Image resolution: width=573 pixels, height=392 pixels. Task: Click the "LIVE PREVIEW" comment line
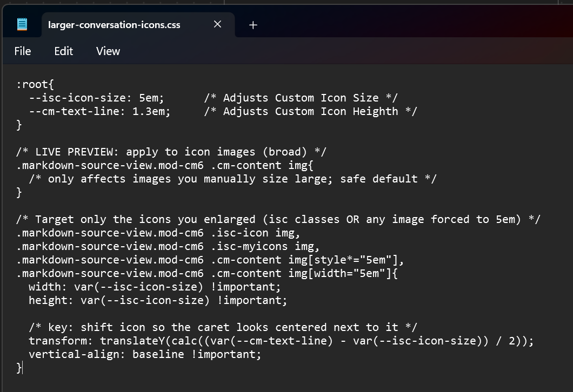tap(171, 152)
